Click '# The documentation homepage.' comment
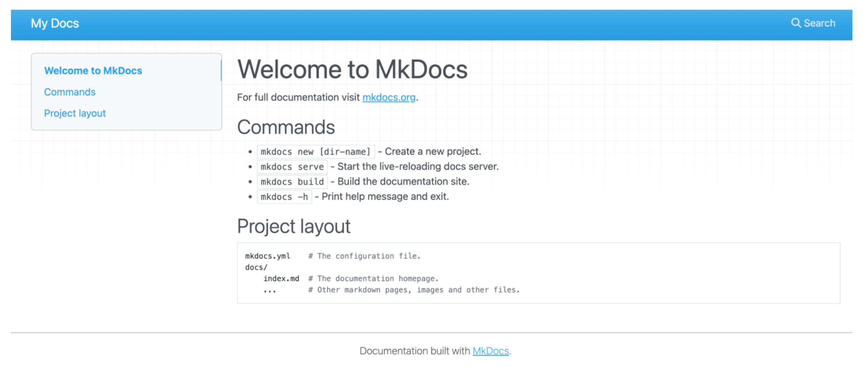 point(373,278)
